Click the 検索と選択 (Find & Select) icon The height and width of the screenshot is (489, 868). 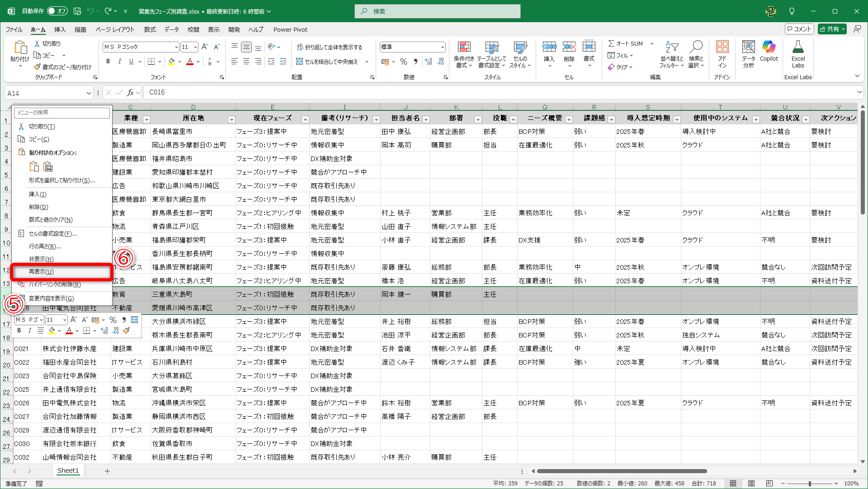click(x=696, y=53)
